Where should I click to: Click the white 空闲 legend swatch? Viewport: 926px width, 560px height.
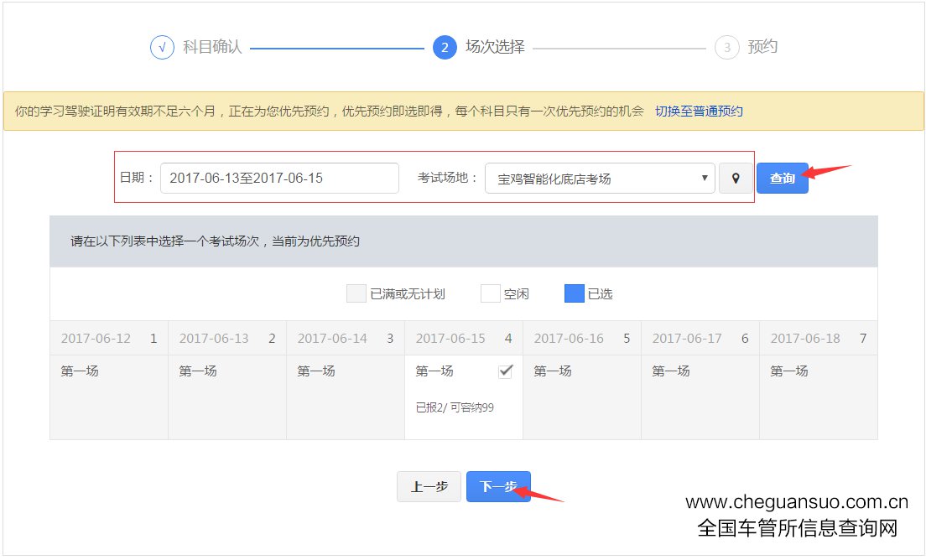coord(490,293)
